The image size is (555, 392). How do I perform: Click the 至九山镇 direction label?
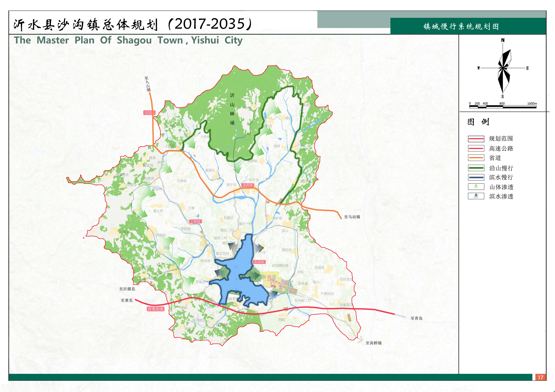pyautogui.click(x=147, y=84)
